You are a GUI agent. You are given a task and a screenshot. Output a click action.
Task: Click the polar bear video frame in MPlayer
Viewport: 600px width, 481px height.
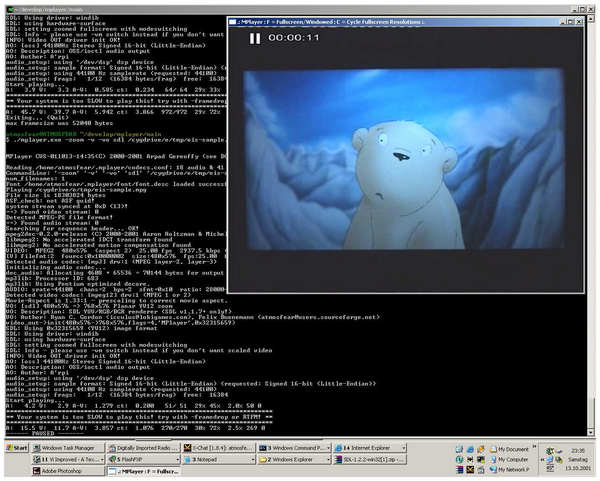403,159
